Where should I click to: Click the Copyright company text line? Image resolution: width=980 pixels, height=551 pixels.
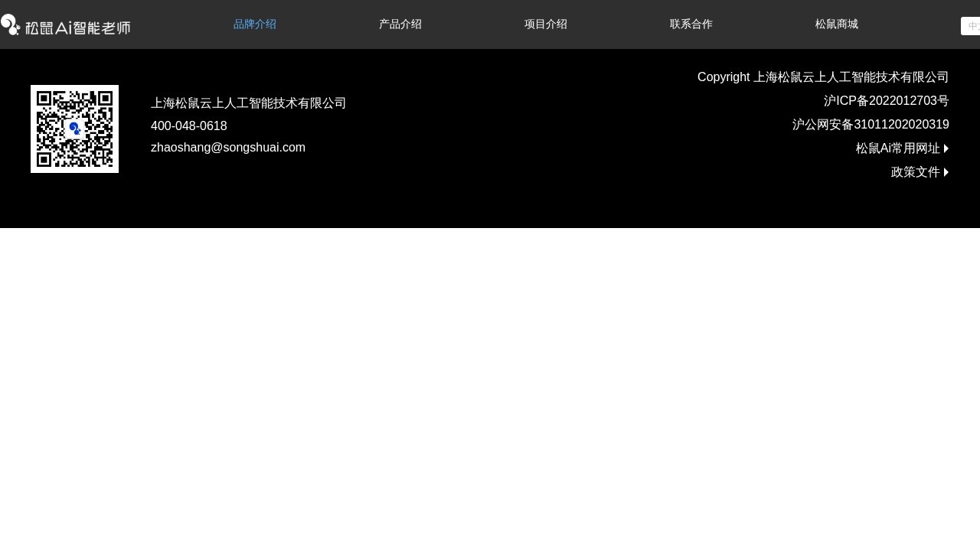click(x=823, y=77)
